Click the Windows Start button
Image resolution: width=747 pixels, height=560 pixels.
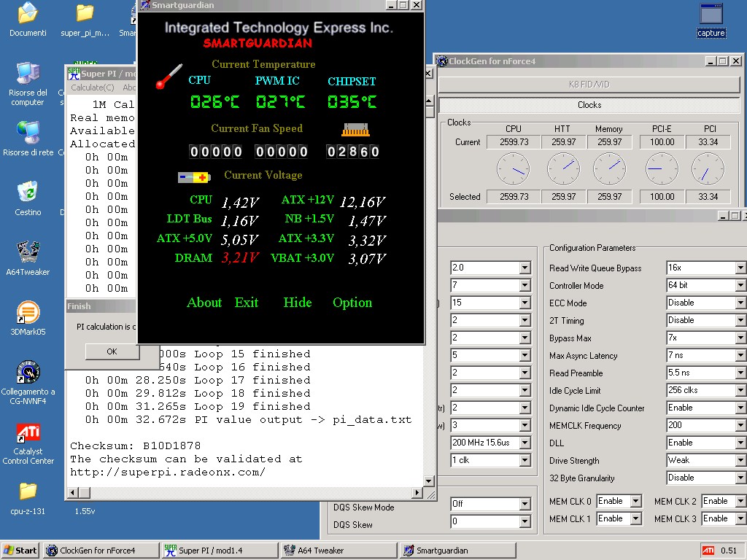pos(20,551)
